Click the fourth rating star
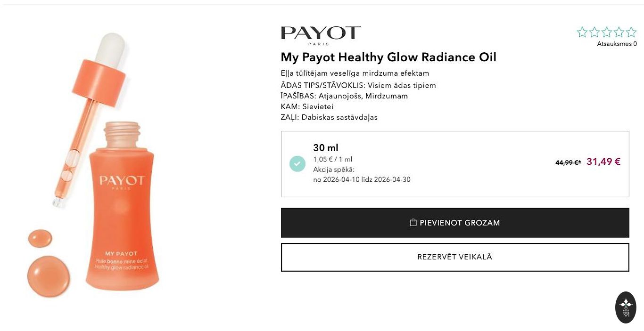The height and width of the screenshot is (331, 644). click(x=619, y=32)
